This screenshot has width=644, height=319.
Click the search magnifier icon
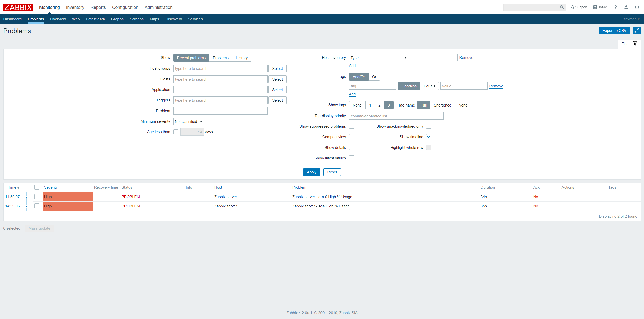point(562,7)
